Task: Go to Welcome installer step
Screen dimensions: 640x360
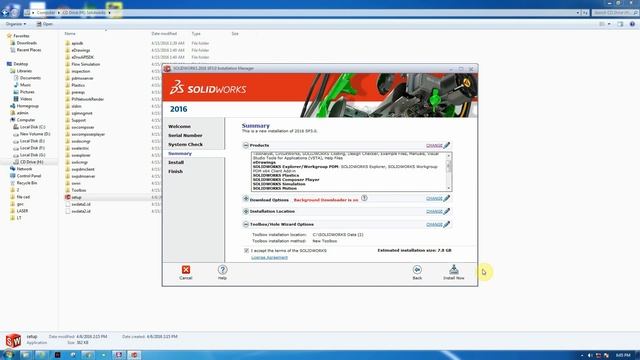Action: click(179, 127)
